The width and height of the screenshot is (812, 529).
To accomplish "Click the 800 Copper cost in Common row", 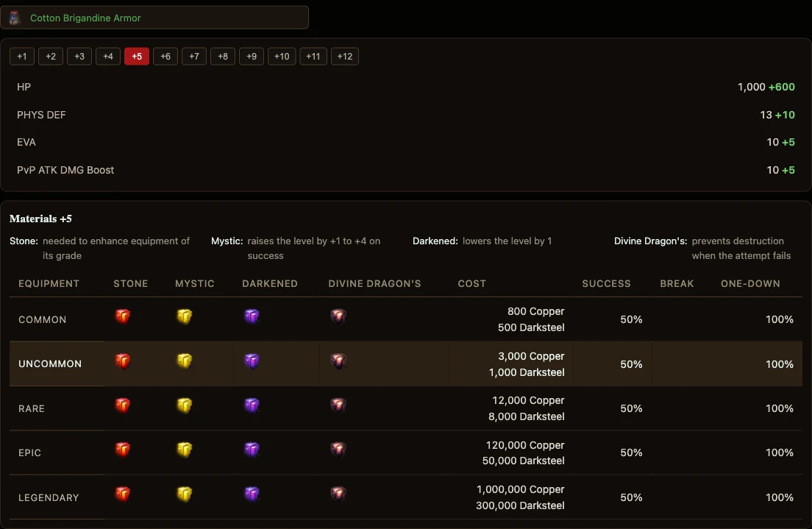I will pos(536,311).
